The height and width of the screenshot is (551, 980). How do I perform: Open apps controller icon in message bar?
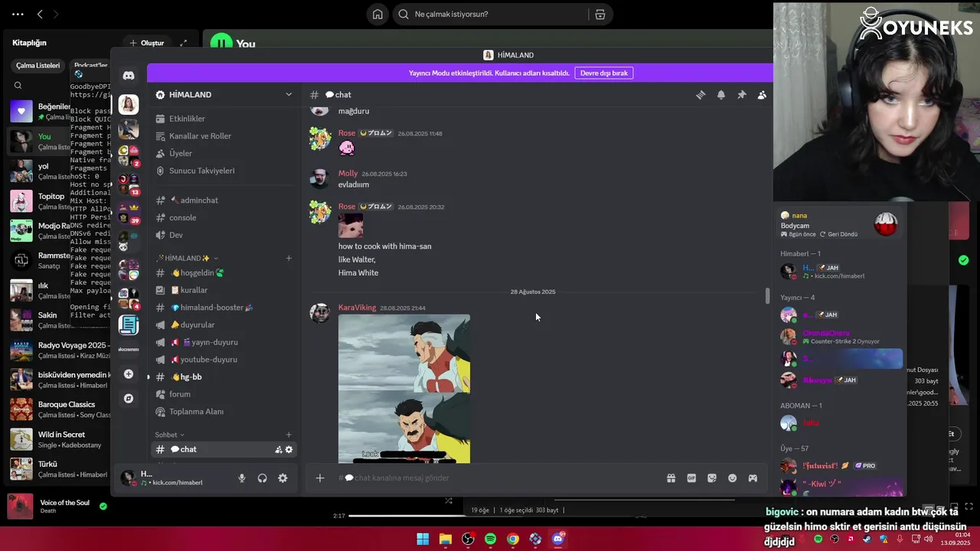pyautogui.click(x=753, y=478)
